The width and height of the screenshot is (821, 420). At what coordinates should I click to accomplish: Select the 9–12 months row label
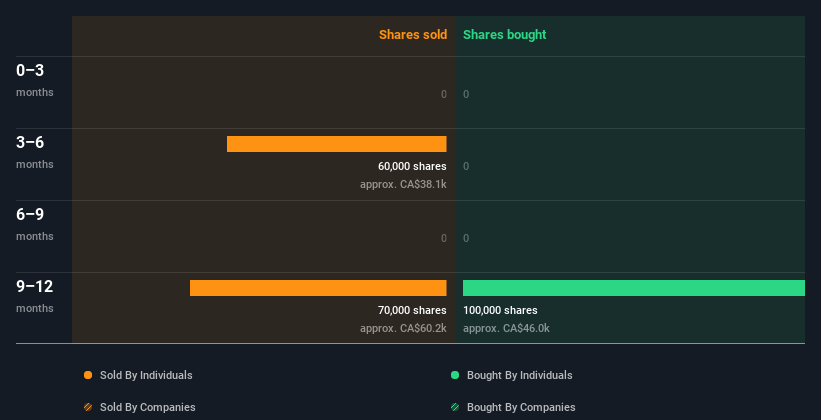point(35,295)
